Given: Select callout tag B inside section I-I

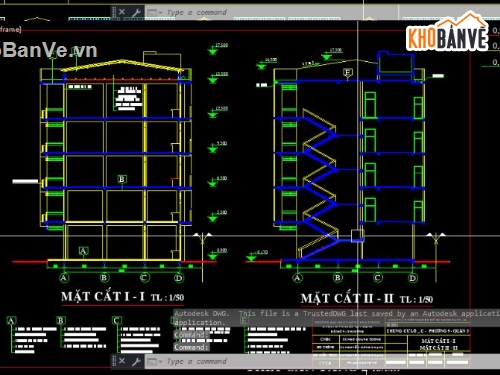Looking at the screenshot, I should point(122,179).
